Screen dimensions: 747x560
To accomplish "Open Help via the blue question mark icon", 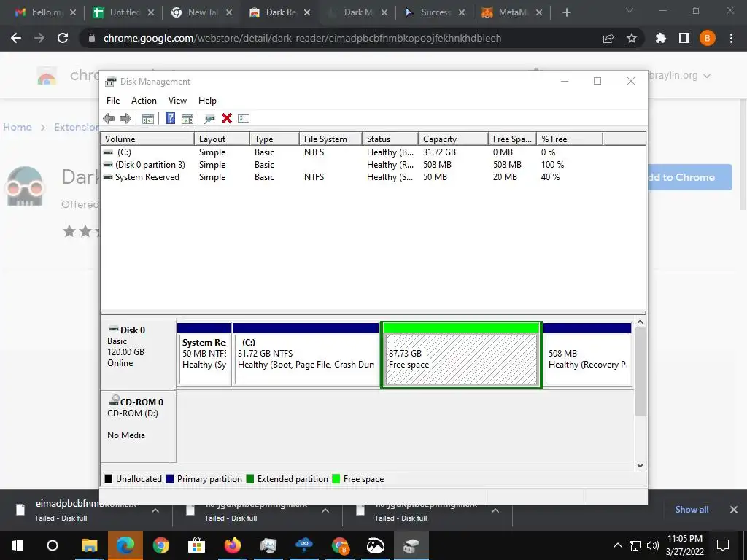I will pos(170,118).
